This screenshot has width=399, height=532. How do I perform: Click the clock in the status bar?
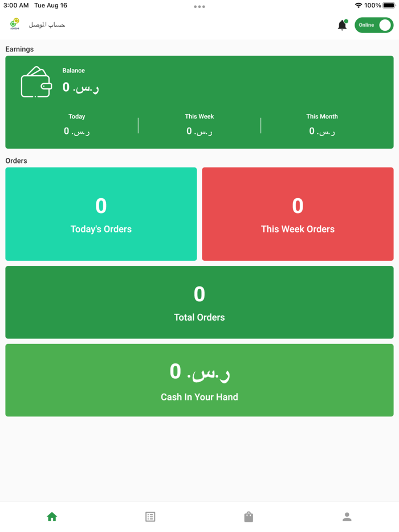[14, 5]
